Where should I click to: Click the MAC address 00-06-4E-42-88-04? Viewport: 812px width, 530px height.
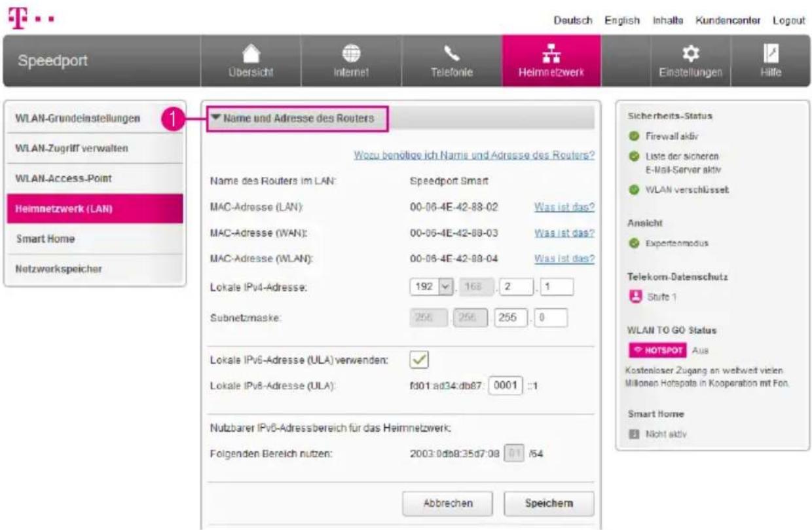(454, 259)
